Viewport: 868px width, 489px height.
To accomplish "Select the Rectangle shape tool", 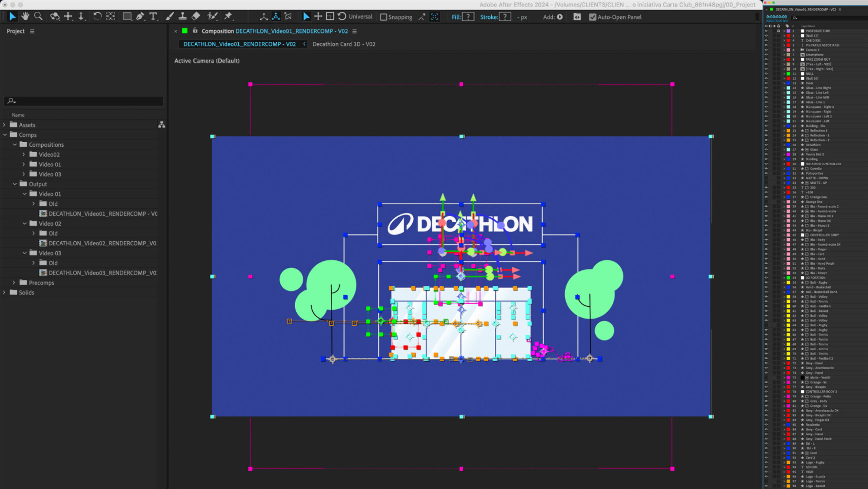I will 127,17.
